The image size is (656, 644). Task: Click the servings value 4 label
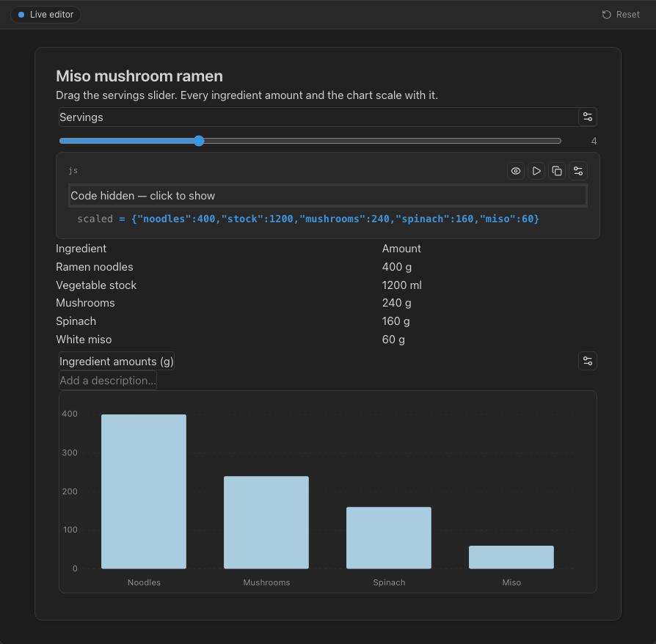[594, 142]
